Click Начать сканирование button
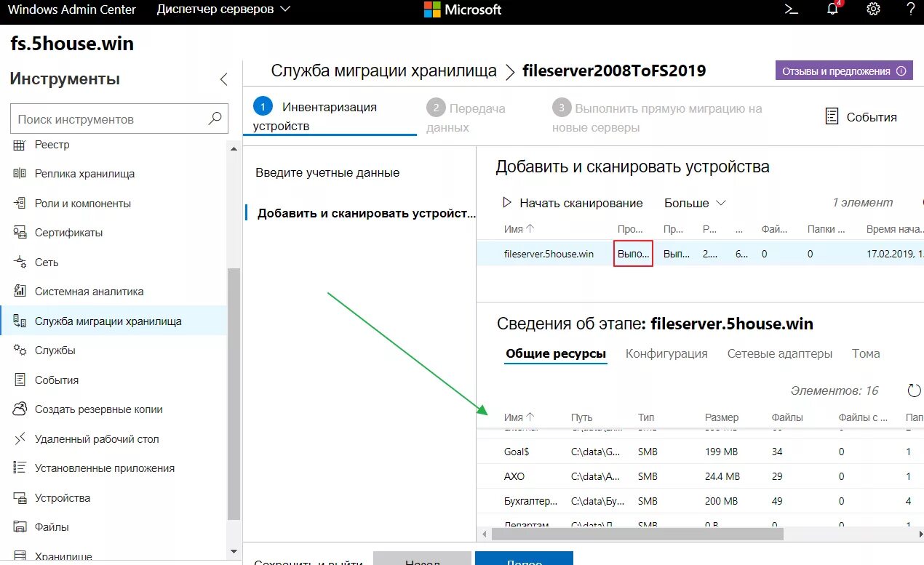The width and height of the screenshot is (924, 565). (573, 203)
